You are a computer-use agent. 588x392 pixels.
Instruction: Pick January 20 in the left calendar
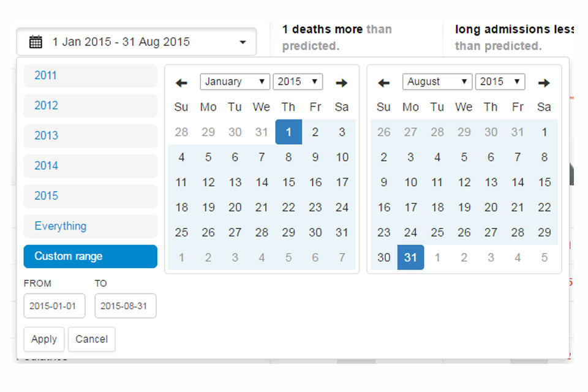point(235,208)
